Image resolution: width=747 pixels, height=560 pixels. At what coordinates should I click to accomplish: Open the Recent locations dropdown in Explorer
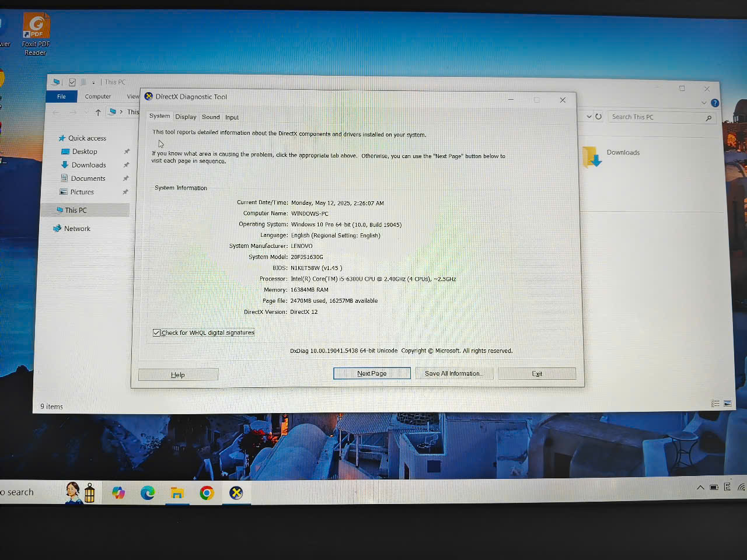[x=86, y=112]
